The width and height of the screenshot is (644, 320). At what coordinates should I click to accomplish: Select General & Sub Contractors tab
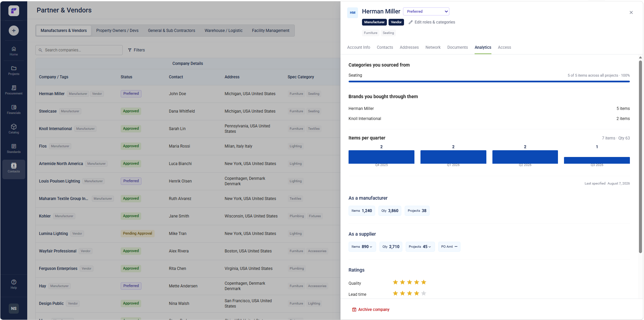click(171, 31)
